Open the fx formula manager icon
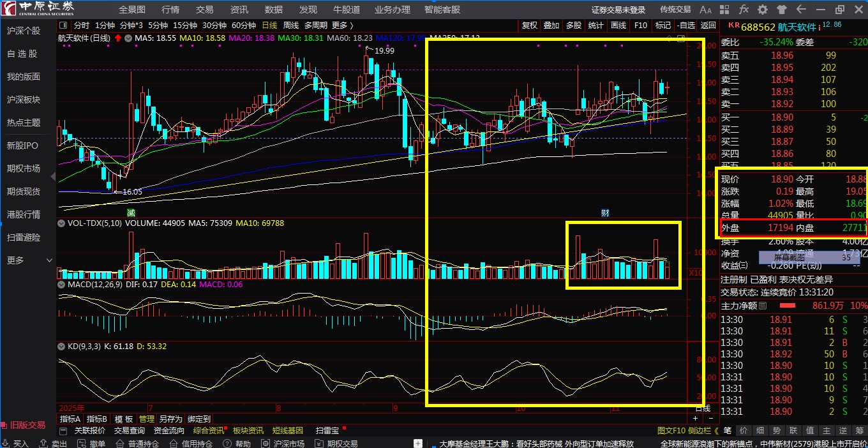868x448 pixels. (x=744, y=10)
